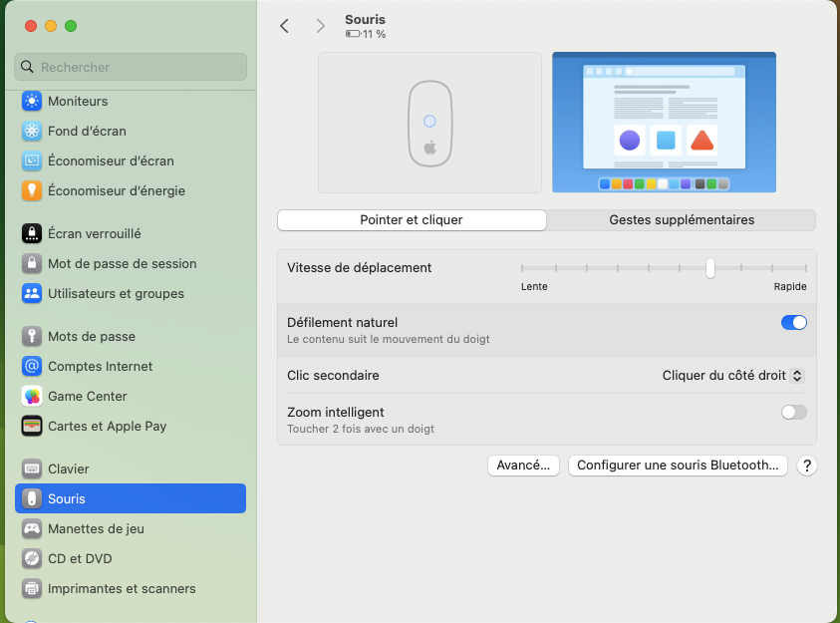840x623 pixels.
Task: Open Utilisateurs et groupes icon
Action: (32, 293)
